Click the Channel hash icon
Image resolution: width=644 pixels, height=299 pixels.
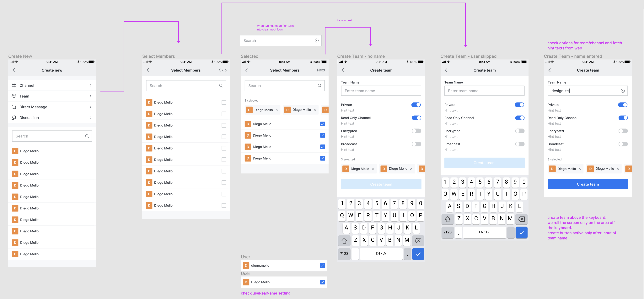coord(14,85)
